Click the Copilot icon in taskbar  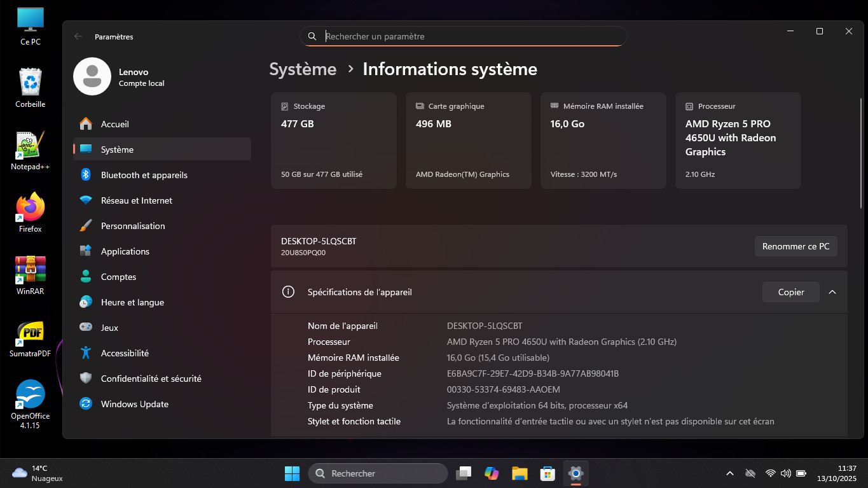click(x=492, y=473)
